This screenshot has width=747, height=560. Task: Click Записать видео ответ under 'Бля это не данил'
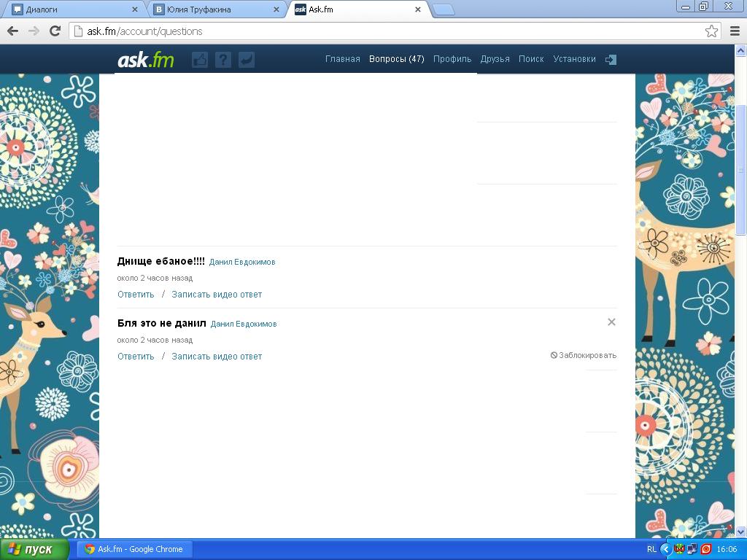217,357
